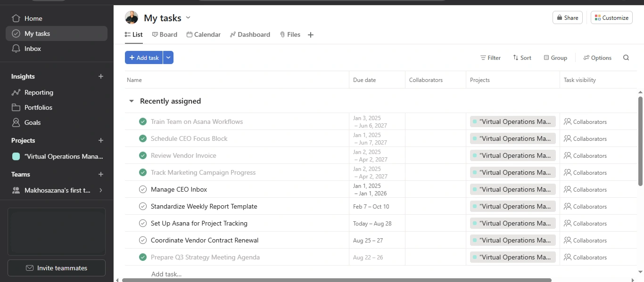Add a new team with the Teams plus icon
The image size is (644, 282).
click(x=101, y=174)
